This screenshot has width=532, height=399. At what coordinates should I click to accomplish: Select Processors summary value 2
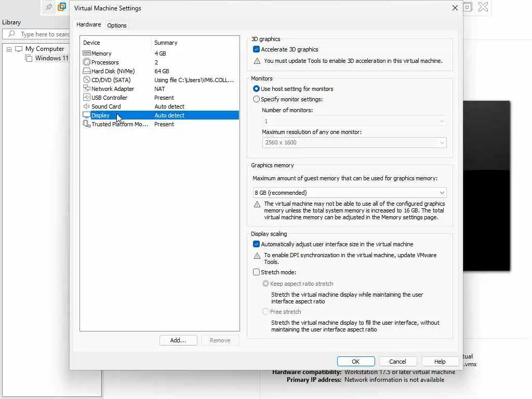(156, 62)
